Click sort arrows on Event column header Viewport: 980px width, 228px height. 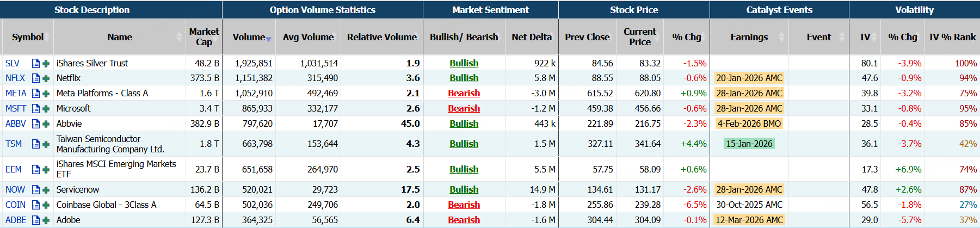click(x=842, y=37)
